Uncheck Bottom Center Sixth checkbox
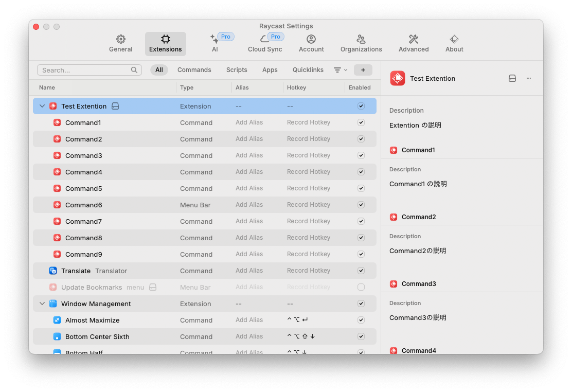This screenshot has height=392, width=572. pos(361,336)
